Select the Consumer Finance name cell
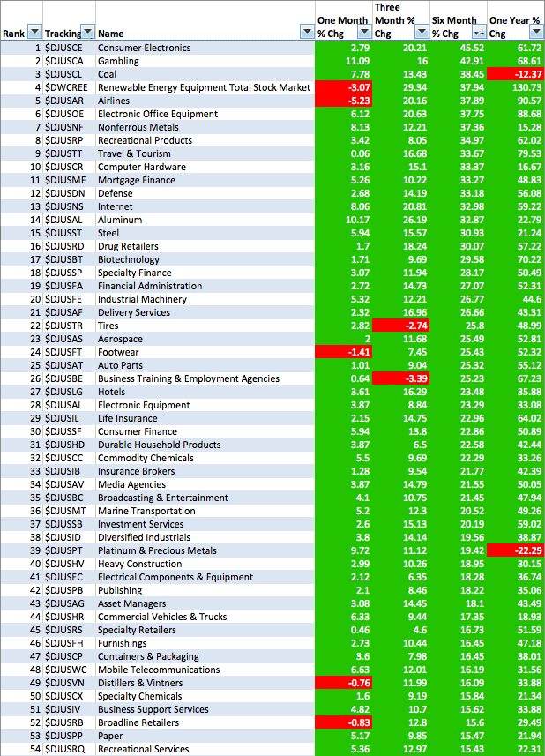545x756 pixels. 205,431
